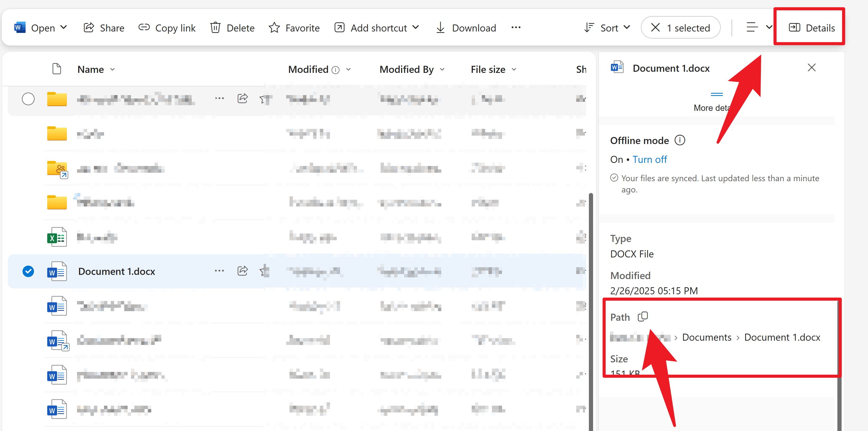Open Document 1.docx row options via ellipsis
Image resolution: width=868 pixels, height=431 pixels.
point(219,271)
